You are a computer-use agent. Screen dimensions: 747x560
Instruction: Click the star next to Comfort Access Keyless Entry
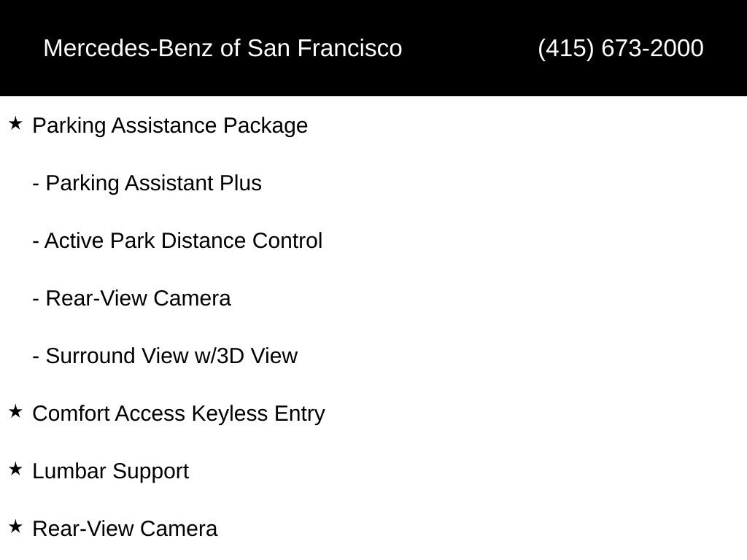point(15,411)
